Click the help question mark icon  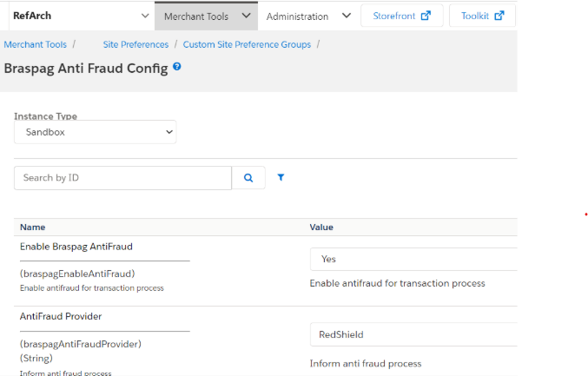pos(177,66)
